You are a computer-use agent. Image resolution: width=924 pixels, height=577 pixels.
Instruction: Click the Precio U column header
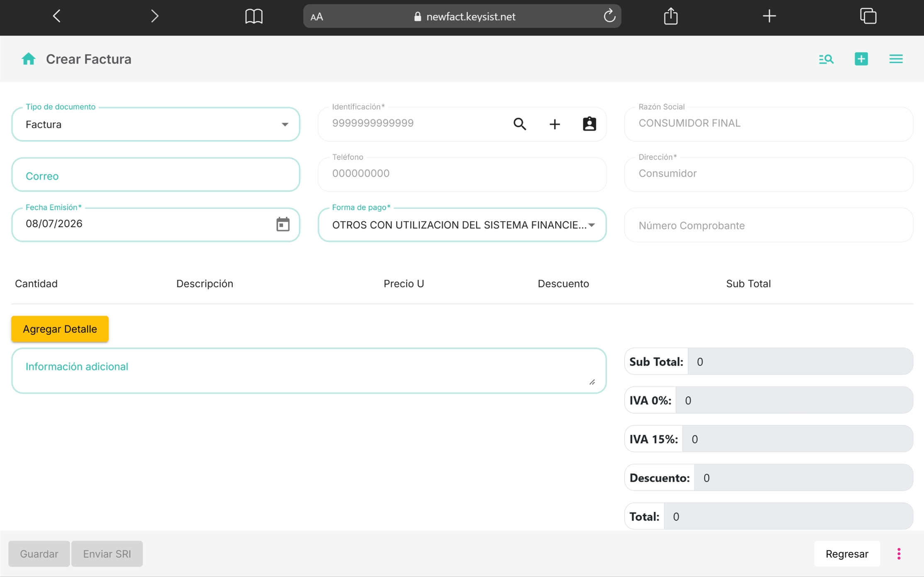404,284
